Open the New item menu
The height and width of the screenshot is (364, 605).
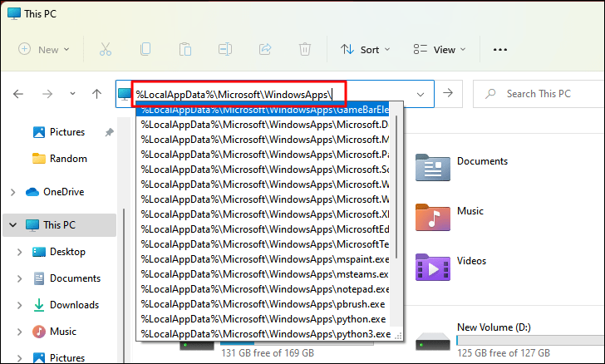(x=44, y=49)
